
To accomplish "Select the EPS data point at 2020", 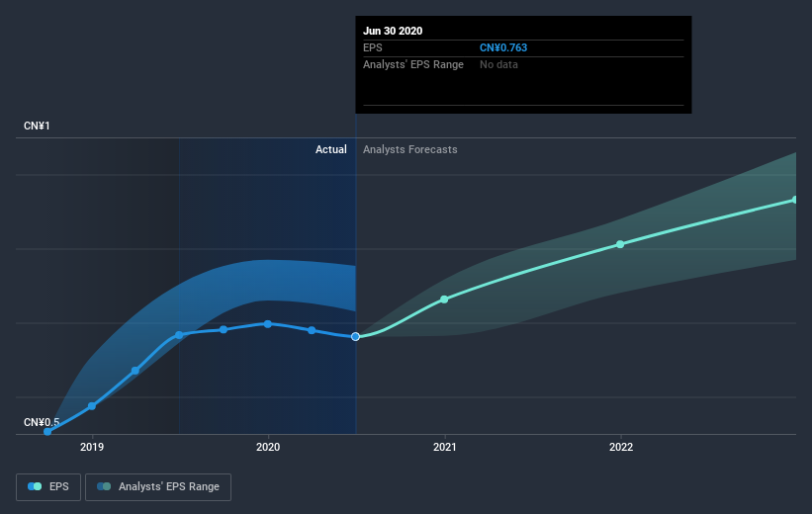I will coord(268,324).
